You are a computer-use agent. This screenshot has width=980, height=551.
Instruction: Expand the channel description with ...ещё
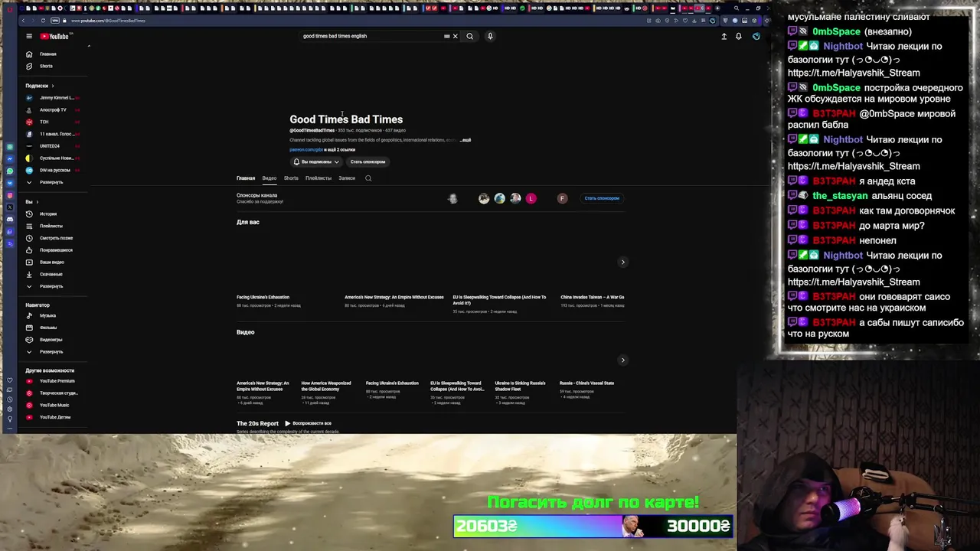point(466,140)
